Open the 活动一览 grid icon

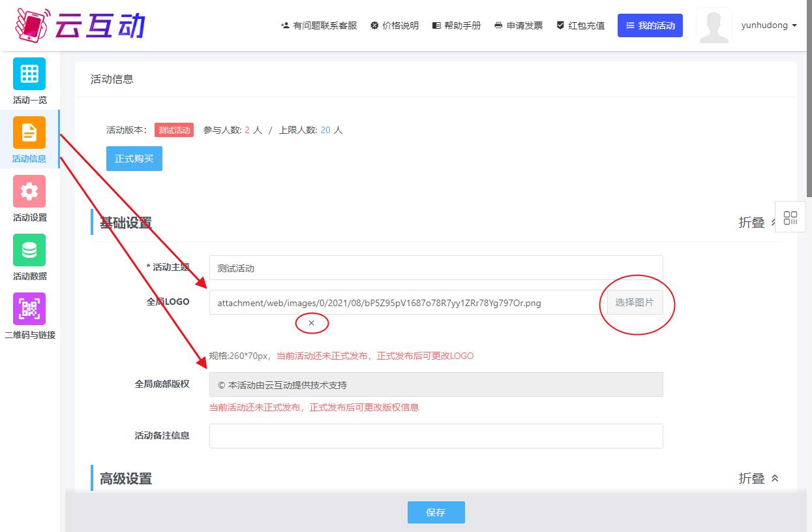tap(29, 74)
